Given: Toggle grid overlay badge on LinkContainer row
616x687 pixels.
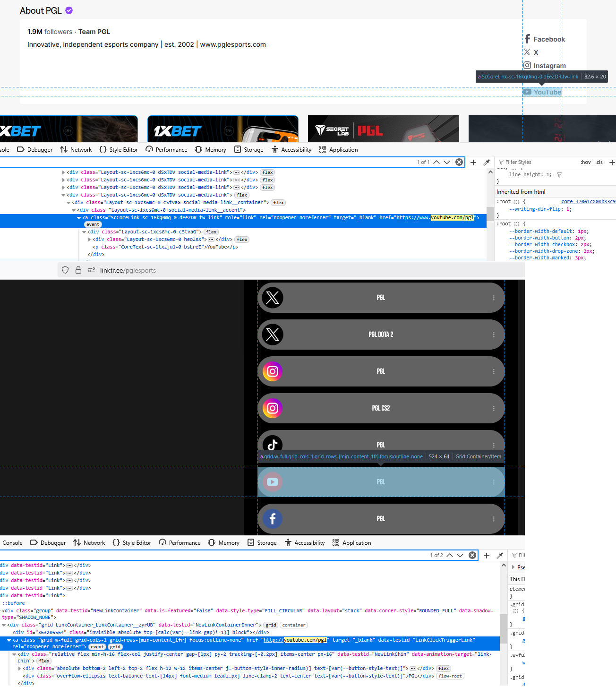Looking at the screenshot, I should pos(271,625).
